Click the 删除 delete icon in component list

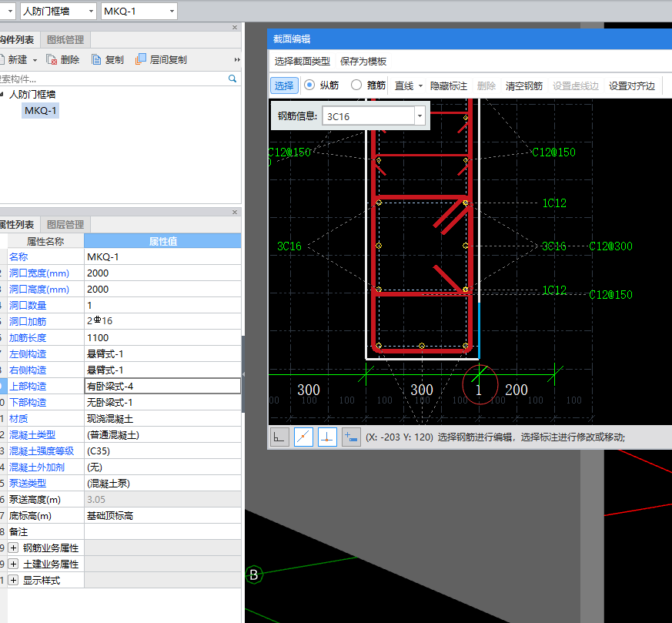(x=52, y=59)
